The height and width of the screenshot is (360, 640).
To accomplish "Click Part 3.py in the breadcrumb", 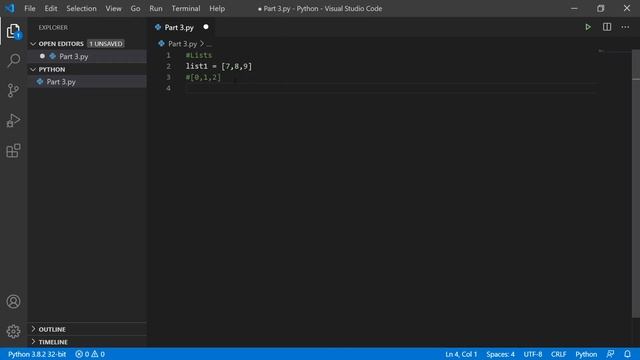I will click(182, 44).
